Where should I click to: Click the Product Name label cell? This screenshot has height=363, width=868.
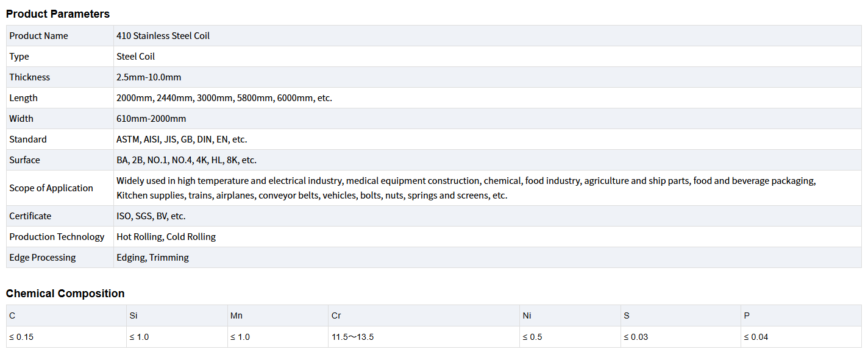click(38, 36)
